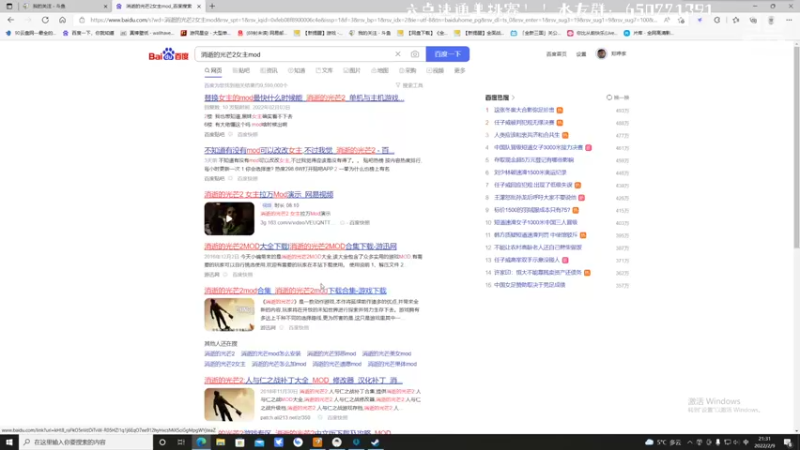The image size is (800, 450).
Task: Click related search 消逝的光芒mod怎么安装
Action: [270, 354]
